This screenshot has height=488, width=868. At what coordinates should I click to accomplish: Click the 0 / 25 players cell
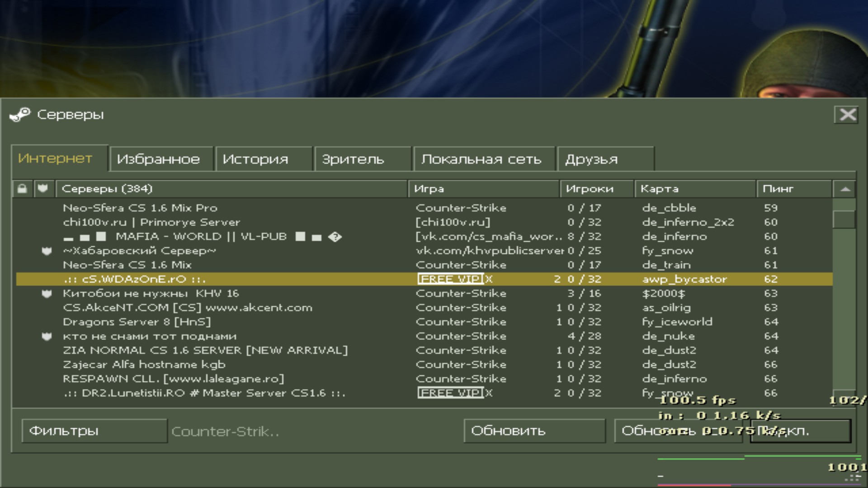[x=585, y=251]
